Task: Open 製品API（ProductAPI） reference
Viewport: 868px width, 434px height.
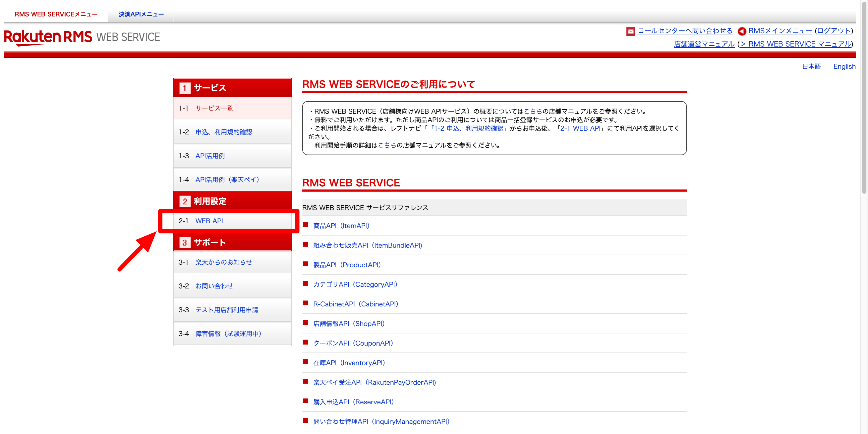Action: pyautogui.click(x=347, y=265)
